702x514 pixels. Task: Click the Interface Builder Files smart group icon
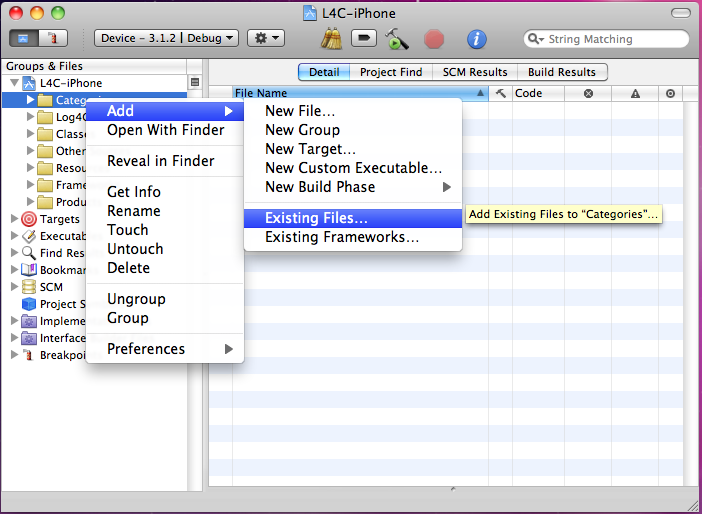pos(29,338)
